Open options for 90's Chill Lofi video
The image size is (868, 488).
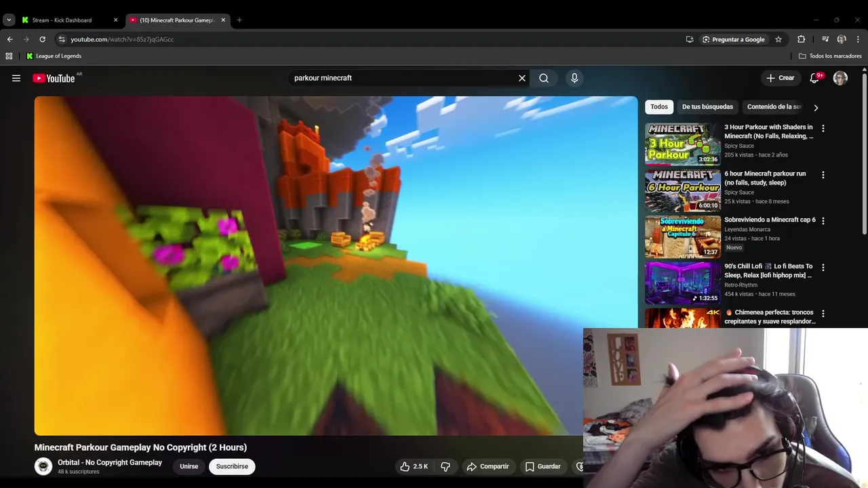coord(823,268)
